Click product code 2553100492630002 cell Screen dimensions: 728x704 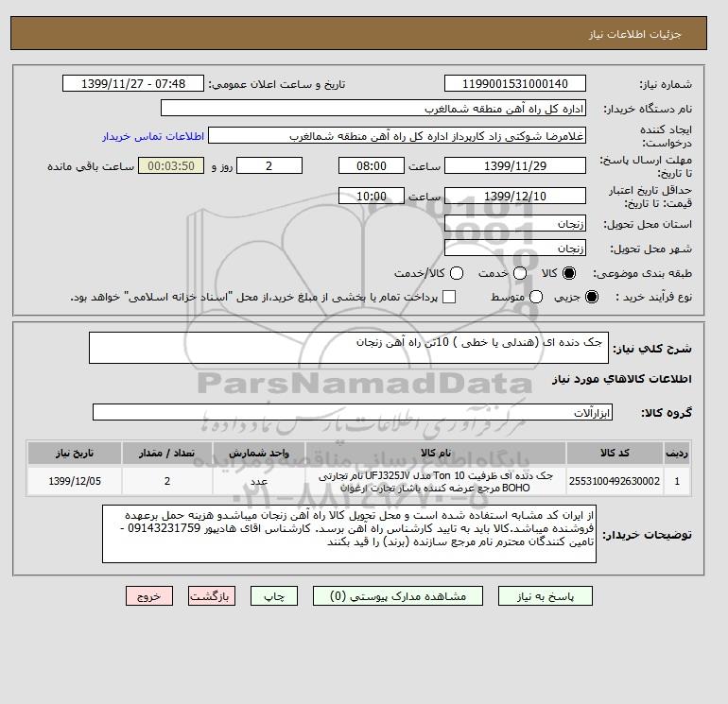(615, 482)
